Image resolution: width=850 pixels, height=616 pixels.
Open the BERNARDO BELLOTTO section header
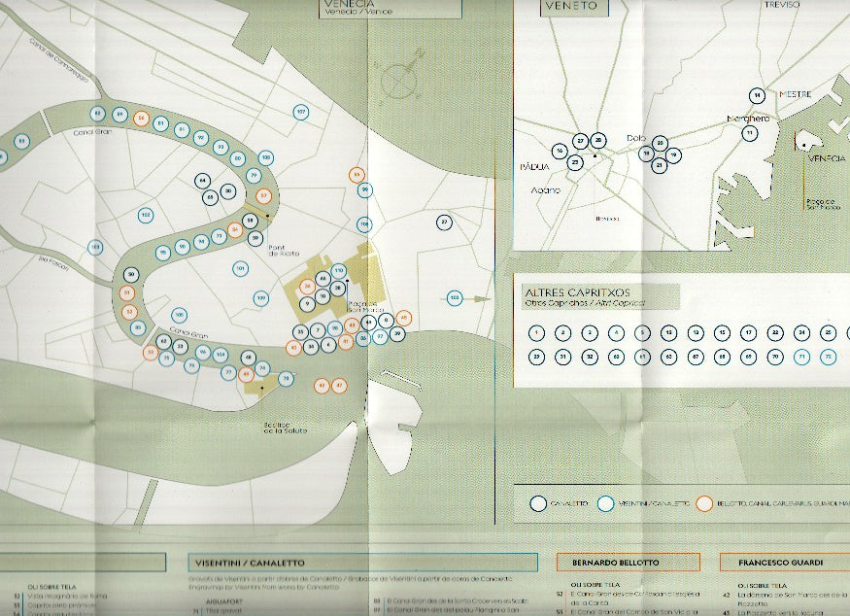(629, 563)
